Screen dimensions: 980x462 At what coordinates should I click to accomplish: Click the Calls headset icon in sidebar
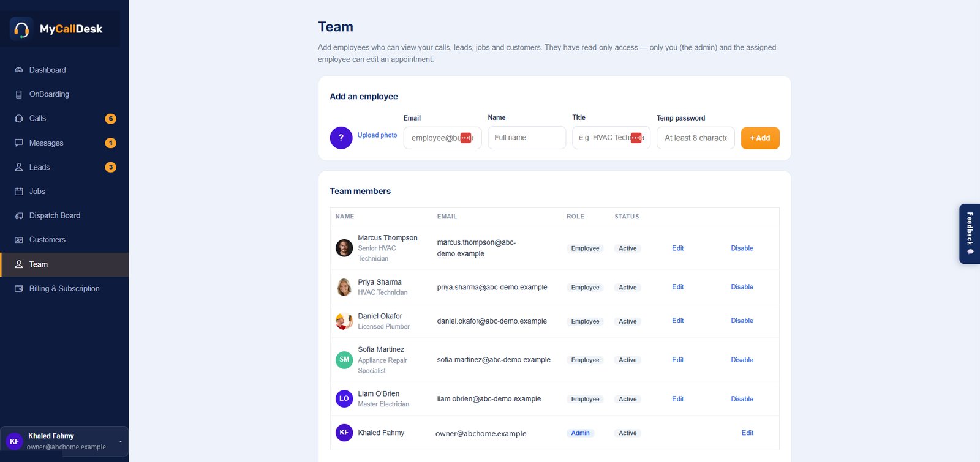(x=19, y=119)
